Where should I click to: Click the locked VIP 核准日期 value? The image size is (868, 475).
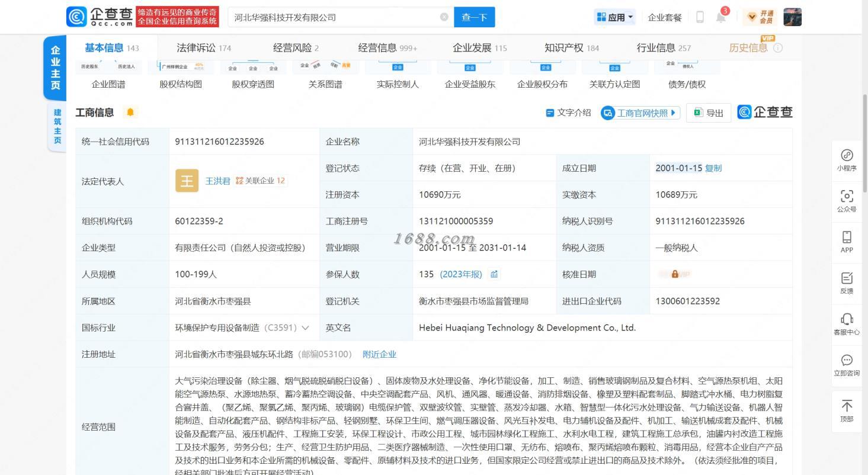[x=674, y=274]
